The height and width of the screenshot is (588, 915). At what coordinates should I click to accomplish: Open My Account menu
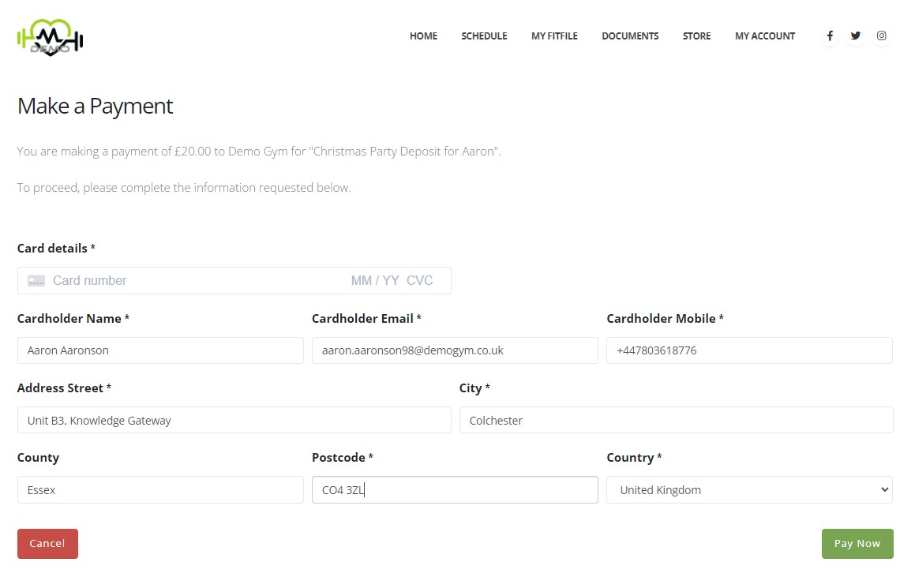(764, 36)
